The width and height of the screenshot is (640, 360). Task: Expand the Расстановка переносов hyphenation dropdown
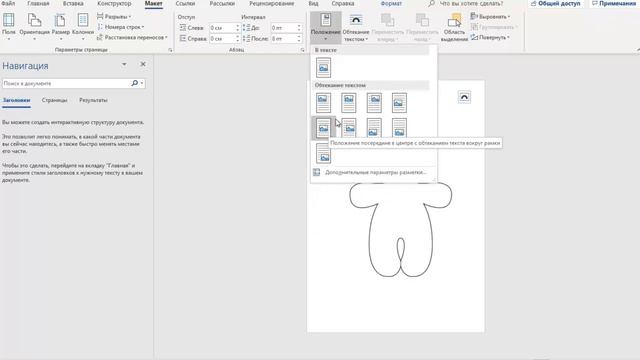pyautogui.click(x=132, y=38)
